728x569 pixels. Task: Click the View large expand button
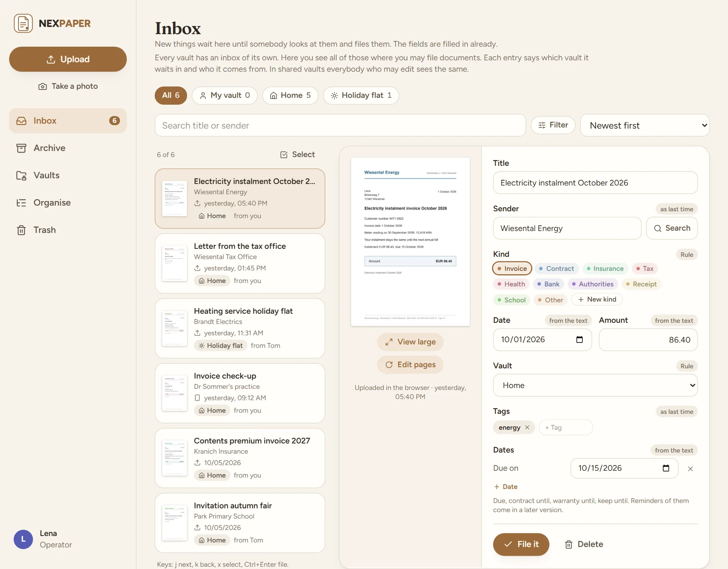click(410, 342)
